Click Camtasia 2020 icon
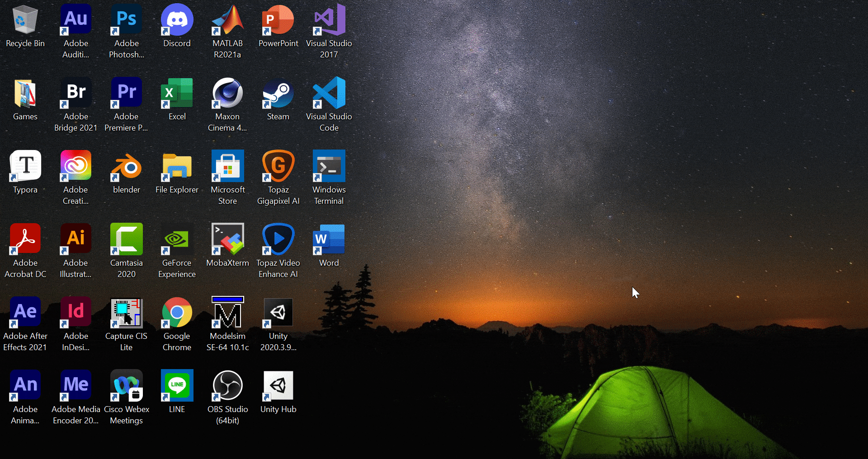 127,239
